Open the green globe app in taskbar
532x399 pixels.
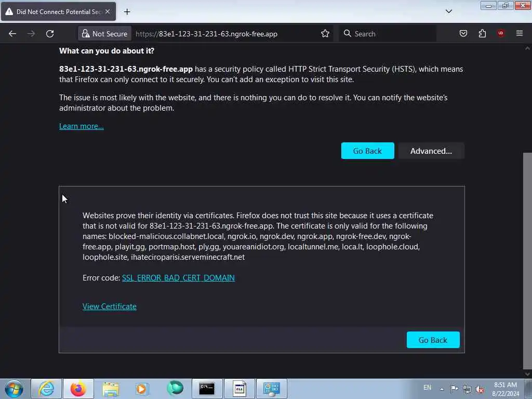tap(175, 388)
